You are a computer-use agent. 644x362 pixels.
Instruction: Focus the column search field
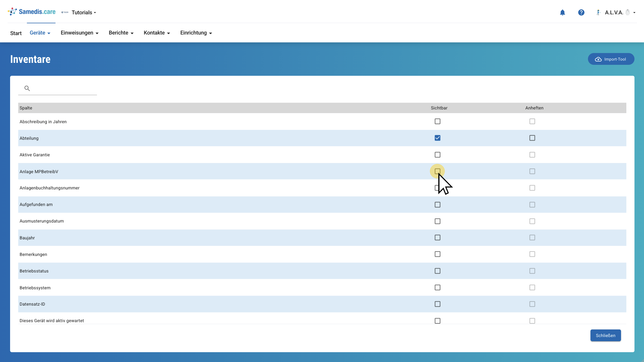tap(57, 88)
